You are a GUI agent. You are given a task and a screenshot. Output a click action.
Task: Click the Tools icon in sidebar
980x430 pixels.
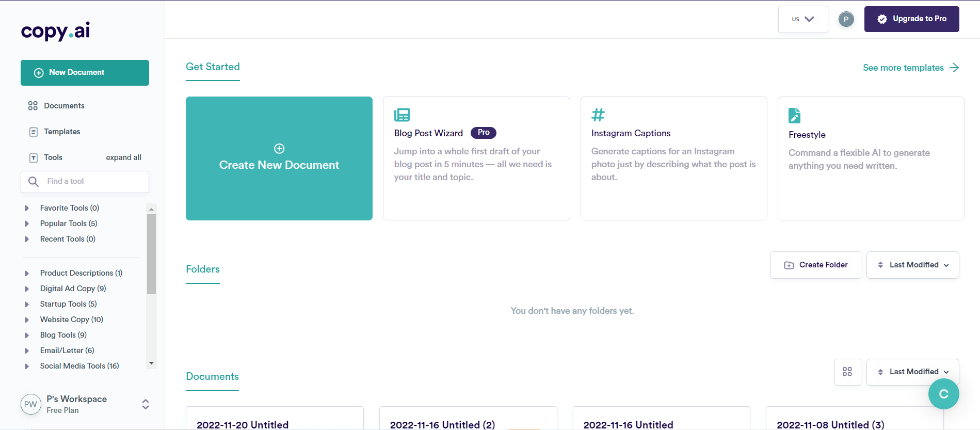point(34,157)
